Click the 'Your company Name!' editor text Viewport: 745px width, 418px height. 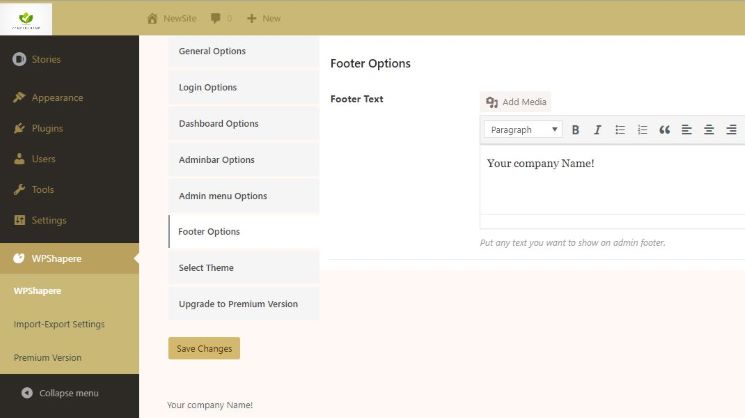click(x=540, y=163)
